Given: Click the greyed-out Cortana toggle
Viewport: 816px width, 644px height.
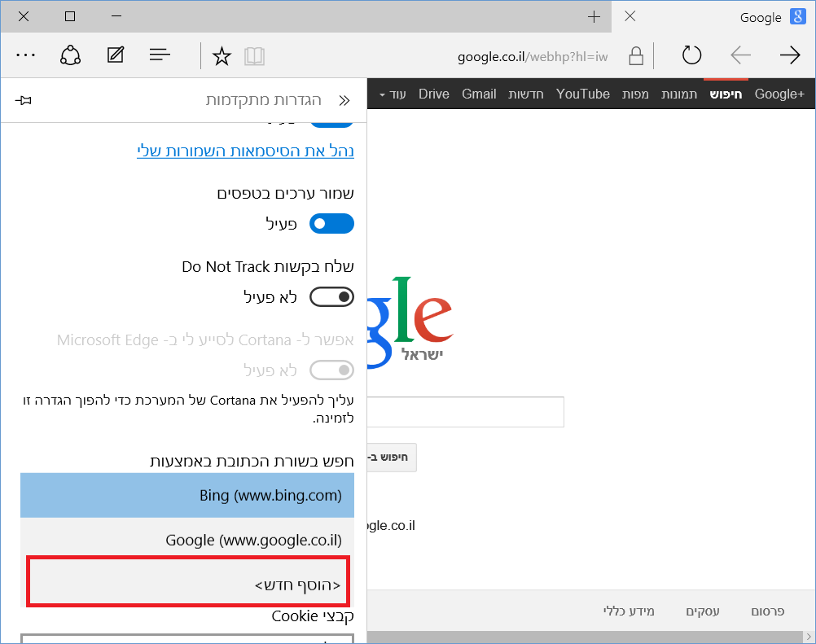Looking at the screenshot, I should (331, 370).
